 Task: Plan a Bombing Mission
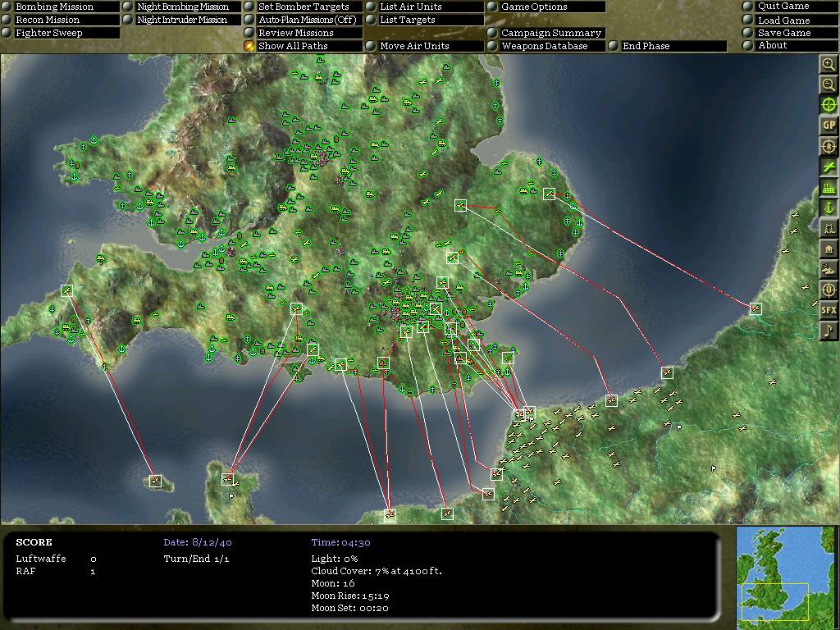tap(61, 7)
